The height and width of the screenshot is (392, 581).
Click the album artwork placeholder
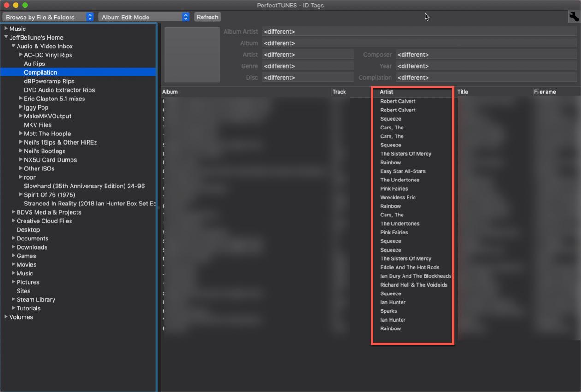pos(192,55)
